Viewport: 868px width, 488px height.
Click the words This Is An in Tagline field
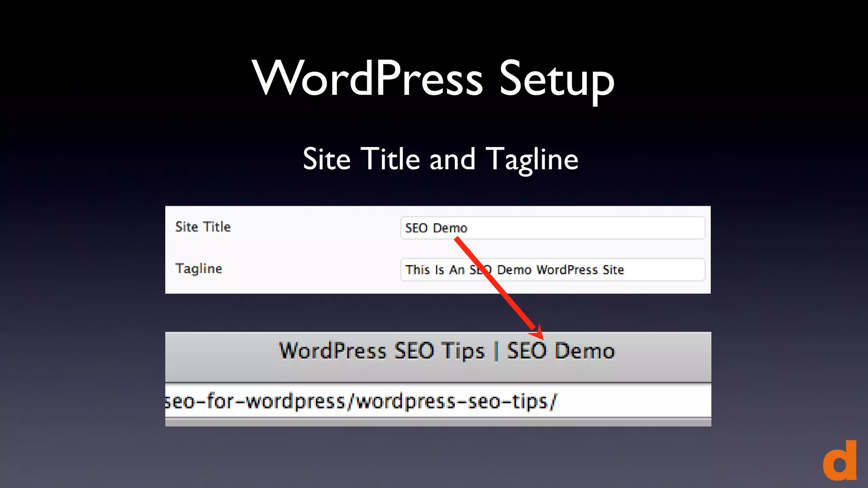click(x=434, y=270)
